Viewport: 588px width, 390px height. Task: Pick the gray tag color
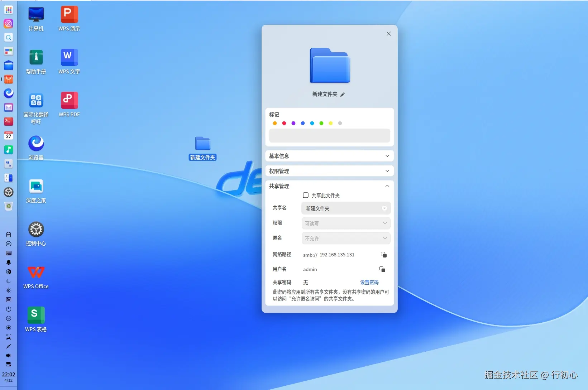click(x=340, y=123)
